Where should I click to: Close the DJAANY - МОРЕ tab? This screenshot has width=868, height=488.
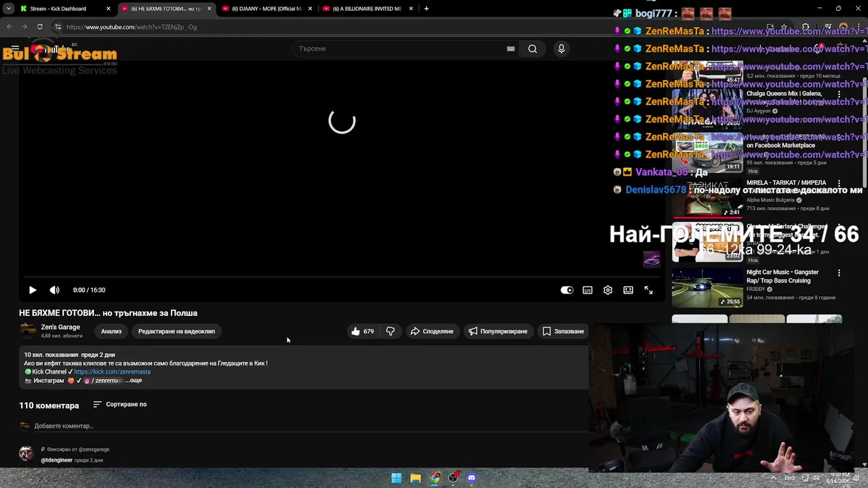click(x=309, y=9)
